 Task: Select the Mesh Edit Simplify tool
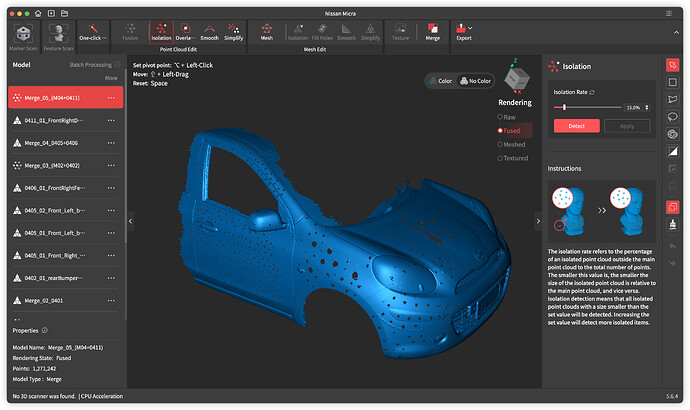371,33
